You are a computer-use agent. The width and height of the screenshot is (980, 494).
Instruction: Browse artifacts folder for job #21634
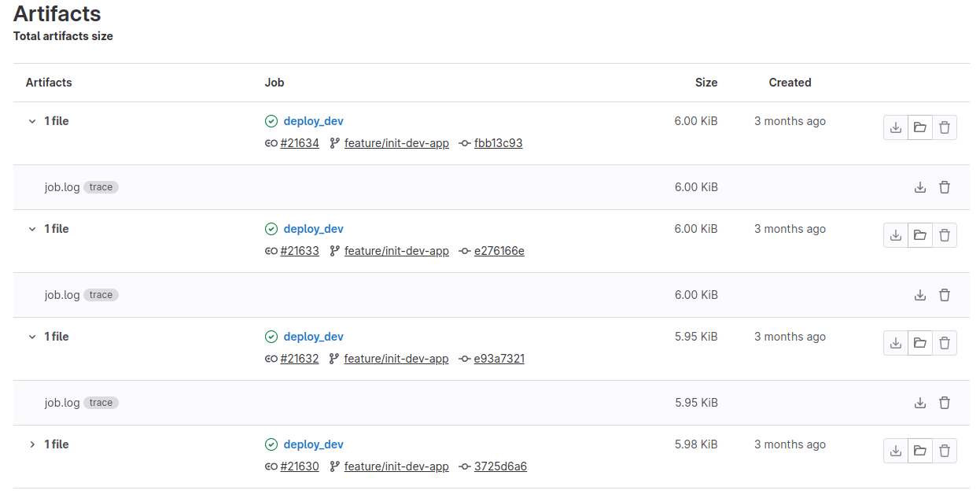(919, 127)
